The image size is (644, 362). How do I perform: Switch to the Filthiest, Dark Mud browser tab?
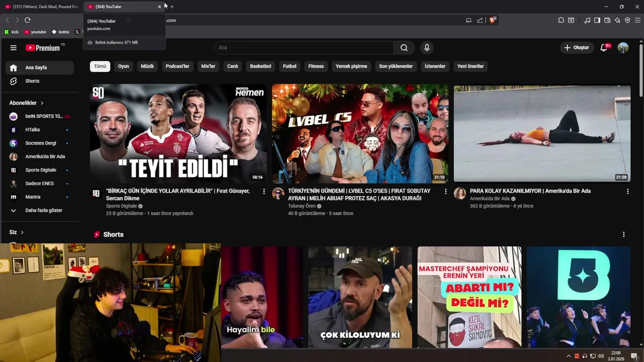point(41,7)
